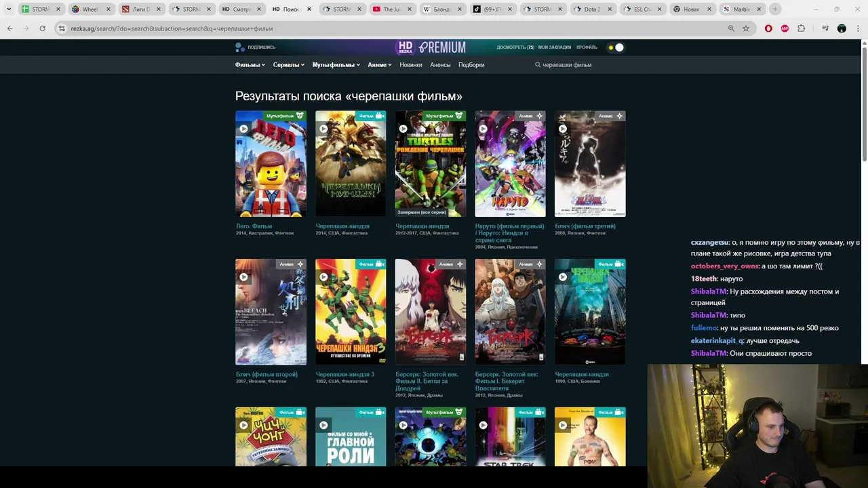Viewport: 868px width, 488px height.
Task: Click the browser address bar URL
Action: [172, 28]
